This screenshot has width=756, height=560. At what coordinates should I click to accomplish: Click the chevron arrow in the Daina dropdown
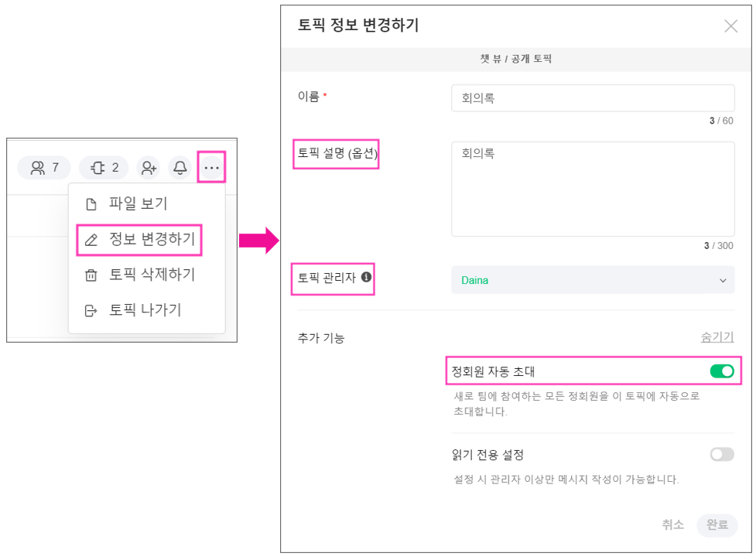[x=723, y=280]
